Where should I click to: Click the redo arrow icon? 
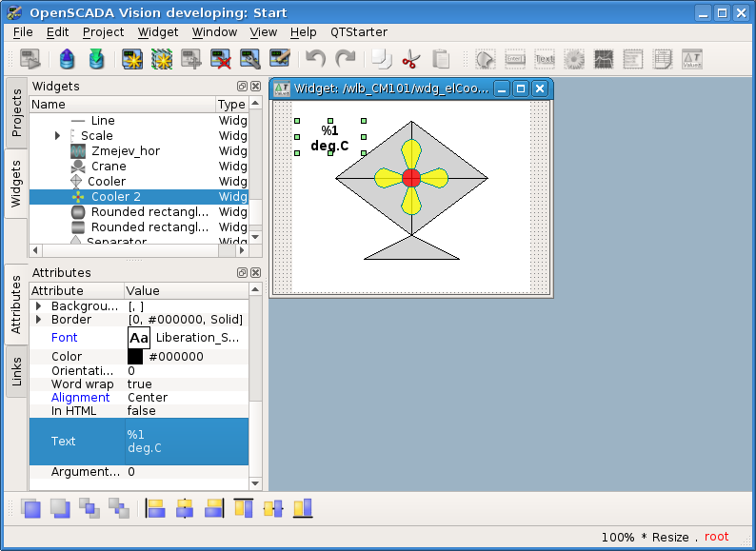pyautogui.click(x=345, y=59)
